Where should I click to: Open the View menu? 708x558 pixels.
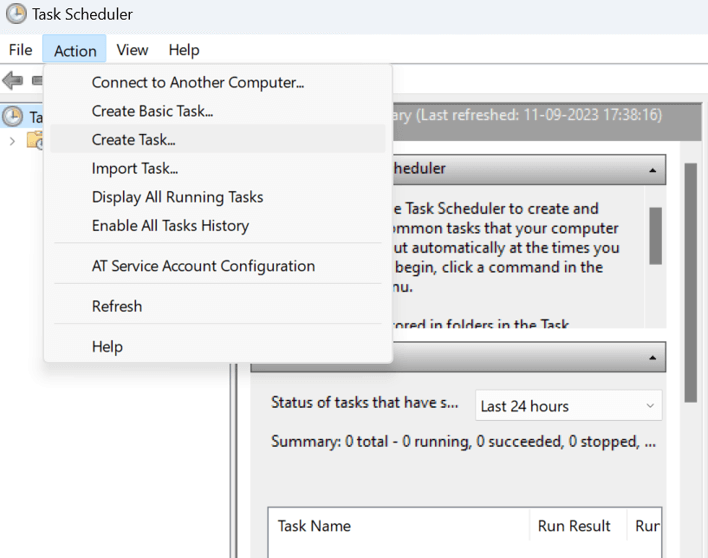point(132,50)
